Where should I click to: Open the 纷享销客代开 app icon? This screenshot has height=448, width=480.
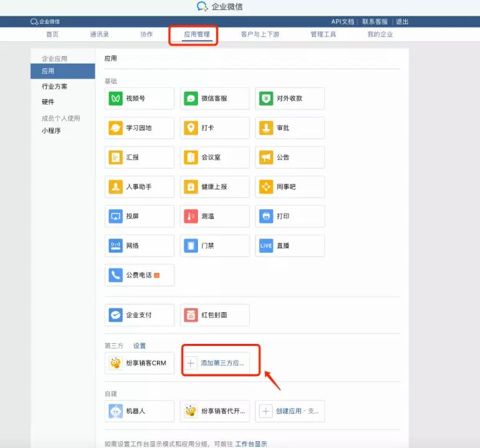click(x=191, y=411)
